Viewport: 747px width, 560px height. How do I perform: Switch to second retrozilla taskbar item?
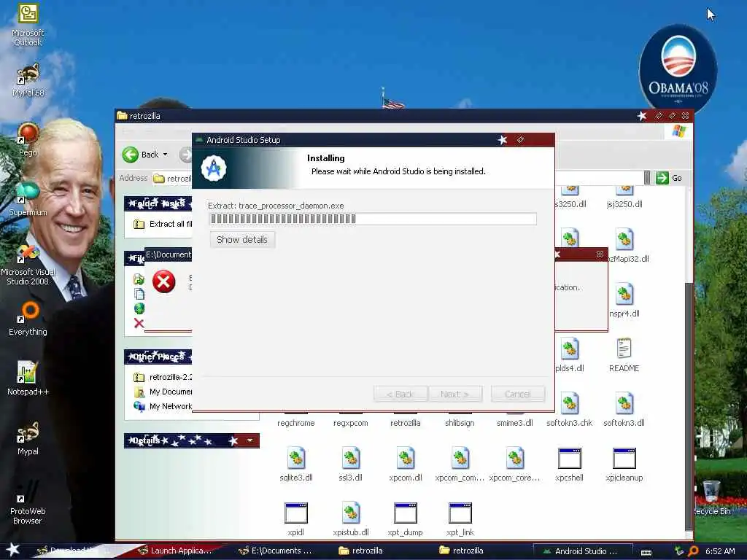[x=461, y=551]
